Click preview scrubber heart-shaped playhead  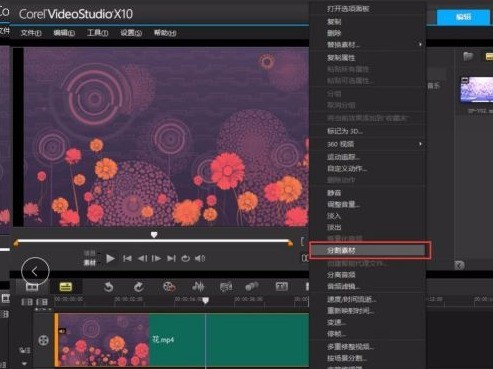tap(154, 235)
